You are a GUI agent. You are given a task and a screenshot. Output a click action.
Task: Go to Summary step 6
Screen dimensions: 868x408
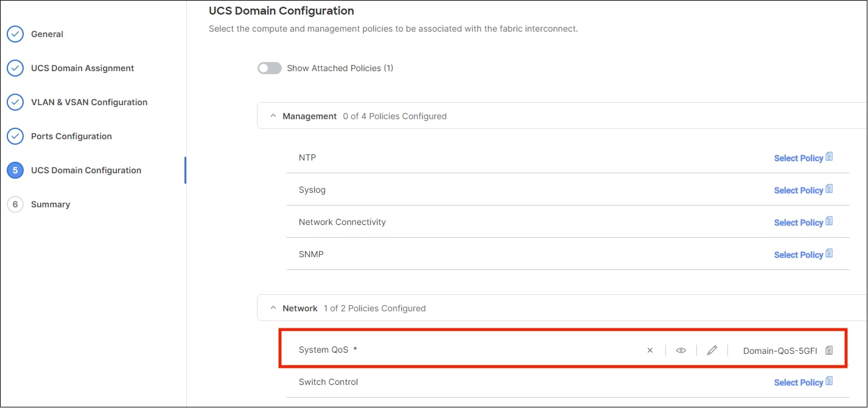tap(51, 204)
